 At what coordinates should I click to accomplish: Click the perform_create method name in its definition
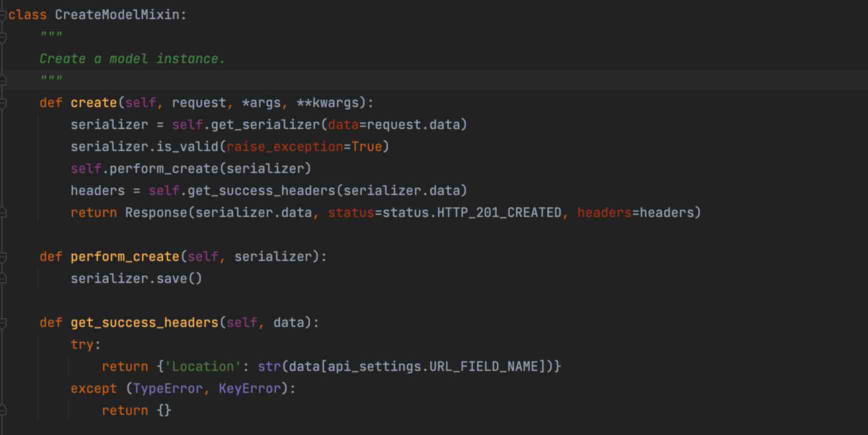coord(125,257)
